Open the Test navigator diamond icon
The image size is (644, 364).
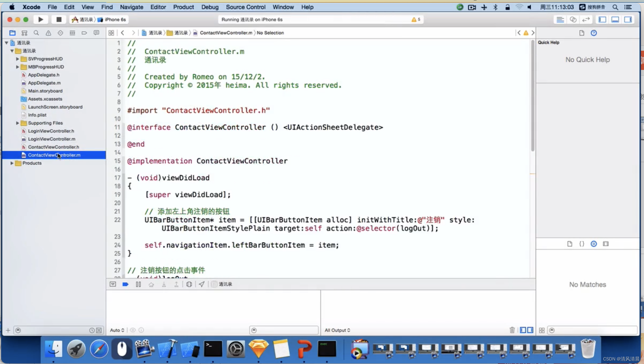[x=60, y=33]
